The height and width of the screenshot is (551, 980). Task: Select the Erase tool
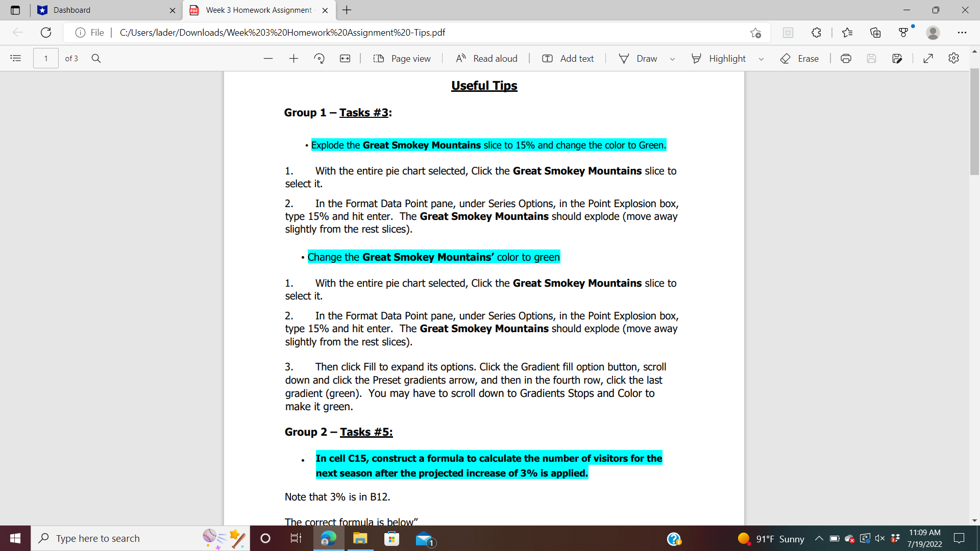pyautogui.click(x=799, y=58)
